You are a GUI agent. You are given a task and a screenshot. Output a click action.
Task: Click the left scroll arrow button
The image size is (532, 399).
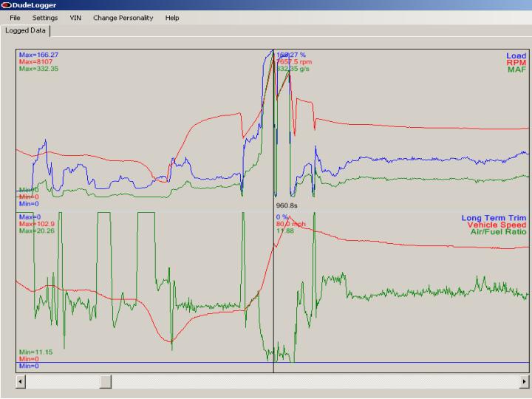click(x=21, y=382)
